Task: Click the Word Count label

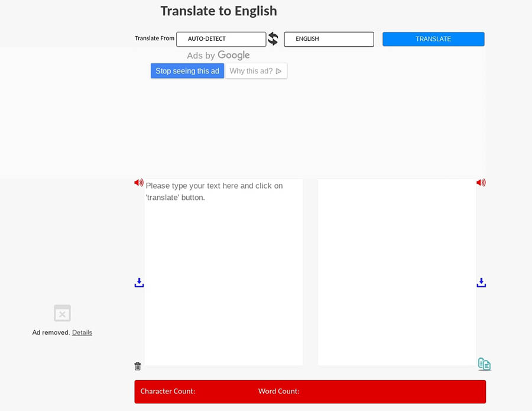Action: pyautogui.click(x=278, y=391)
